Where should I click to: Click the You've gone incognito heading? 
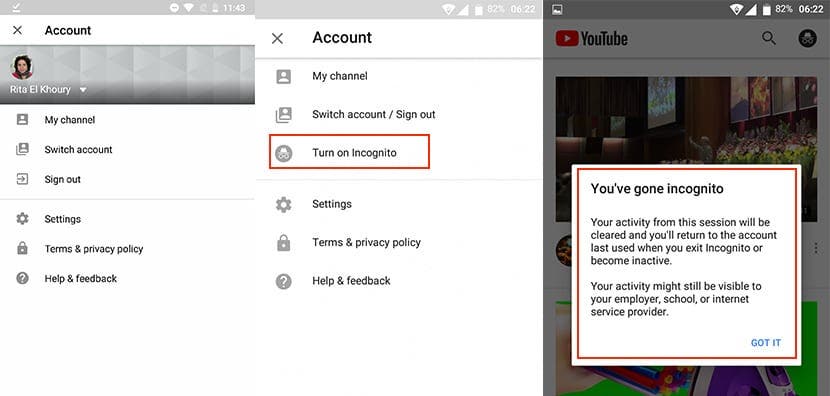[657, 188]
